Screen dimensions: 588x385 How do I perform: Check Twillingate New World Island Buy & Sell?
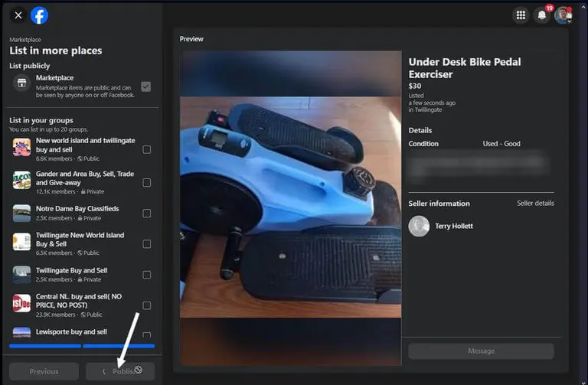tap(147, 244)
